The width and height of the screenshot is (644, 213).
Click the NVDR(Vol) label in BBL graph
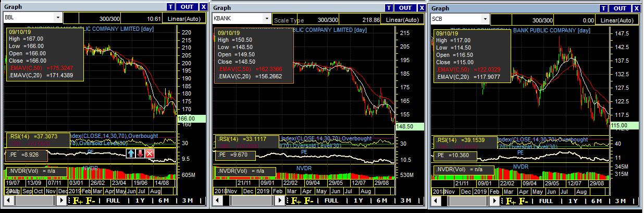click(35, 171)
